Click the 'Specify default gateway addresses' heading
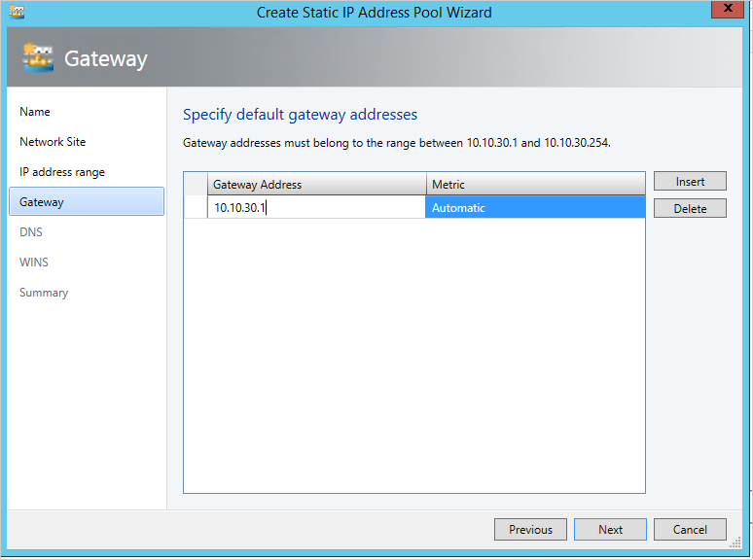Viewport: 753px width, 560px height. tap(301, 115)
